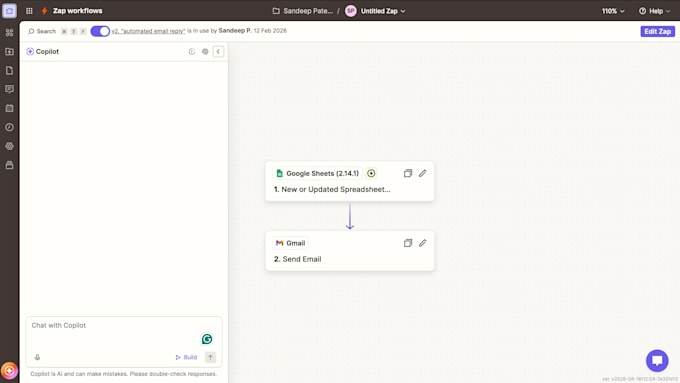680x383 pixels.
Task: Collapse the Copilot panel
Action: coord(219,52)
